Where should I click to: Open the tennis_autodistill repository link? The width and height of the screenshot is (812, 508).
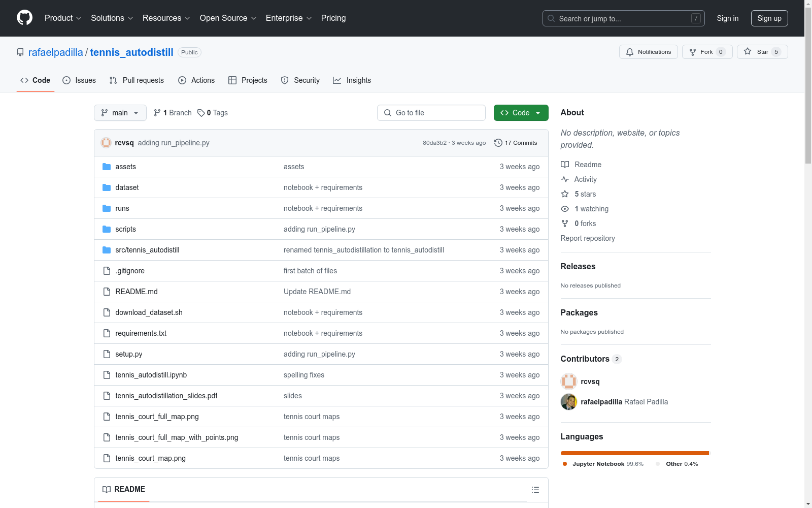tap(132, 52)
